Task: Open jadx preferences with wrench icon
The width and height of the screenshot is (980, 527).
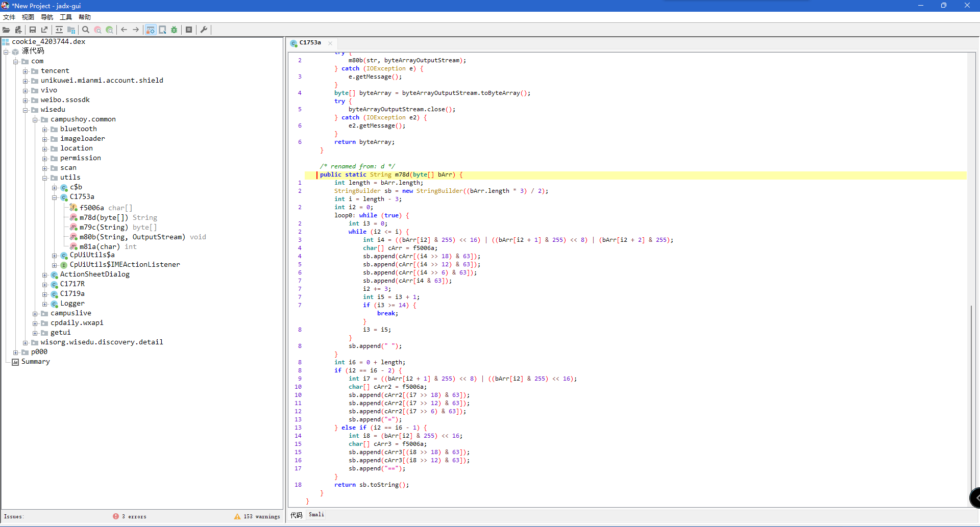Action: [x=204, y=30]
